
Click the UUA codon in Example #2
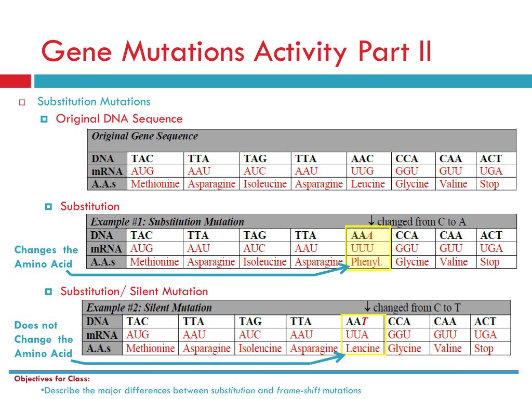coord(357,335)
